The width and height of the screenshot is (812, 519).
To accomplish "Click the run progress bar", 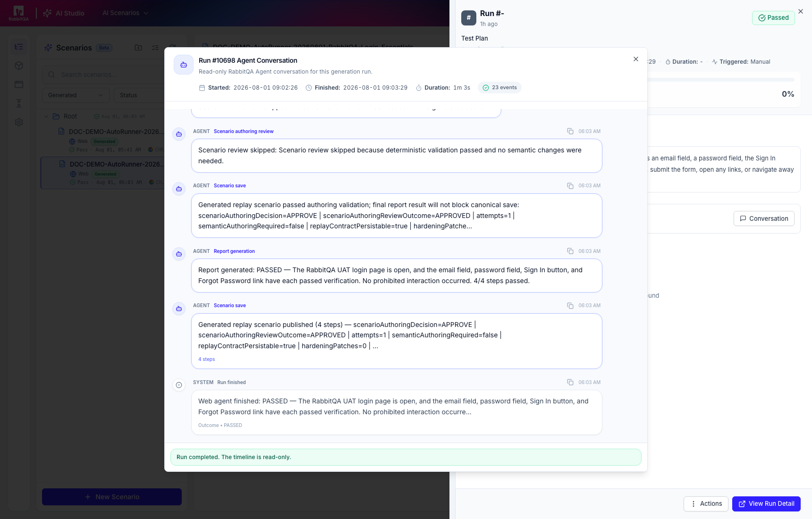I will click(x=721, y=80).
